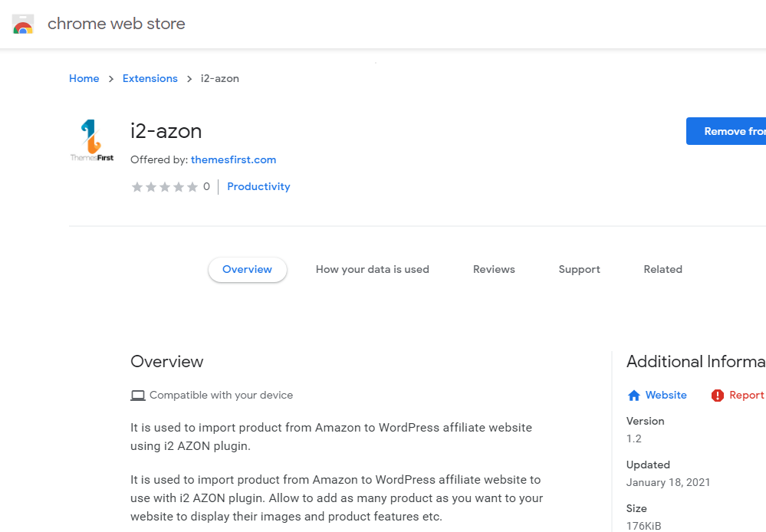
Task: Click the blue Website home icon
Action: click(x=634, y=396)
